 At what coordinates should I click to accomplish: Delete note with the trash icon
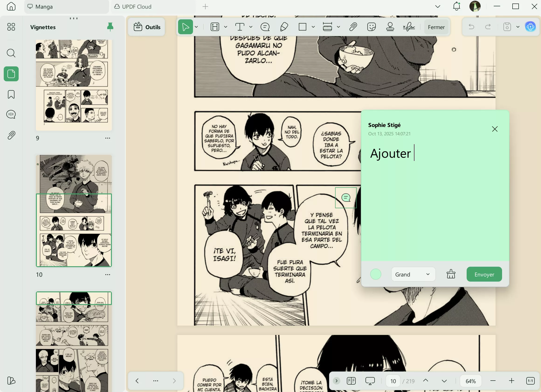coord(451,274)
